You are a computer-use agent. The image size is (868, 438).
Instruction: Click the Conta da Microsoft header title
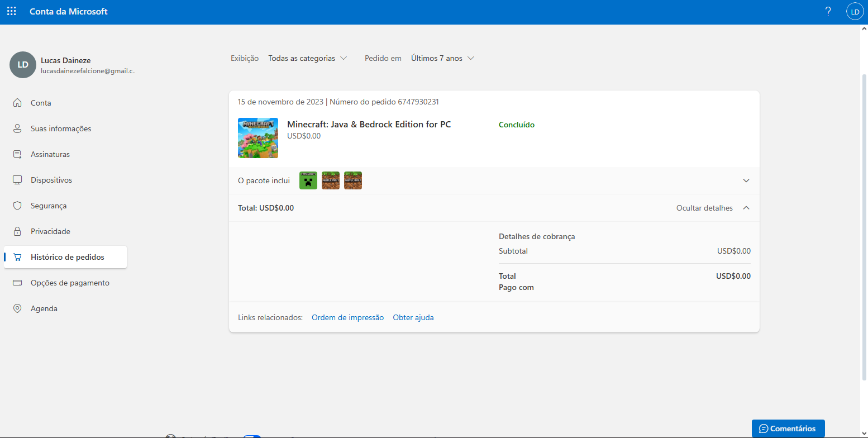tap(69, 11)
